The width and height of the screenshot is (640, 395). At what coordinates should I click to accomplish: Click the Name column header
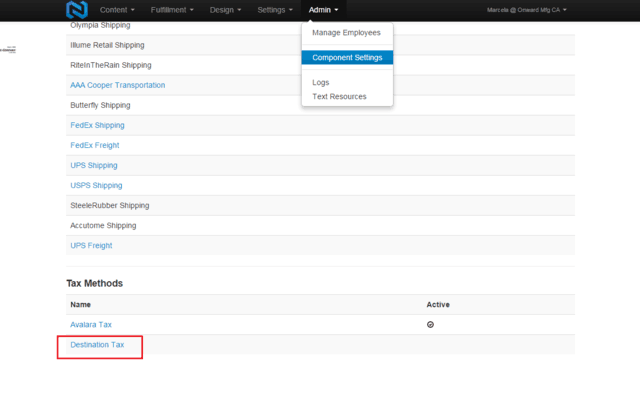80,304
